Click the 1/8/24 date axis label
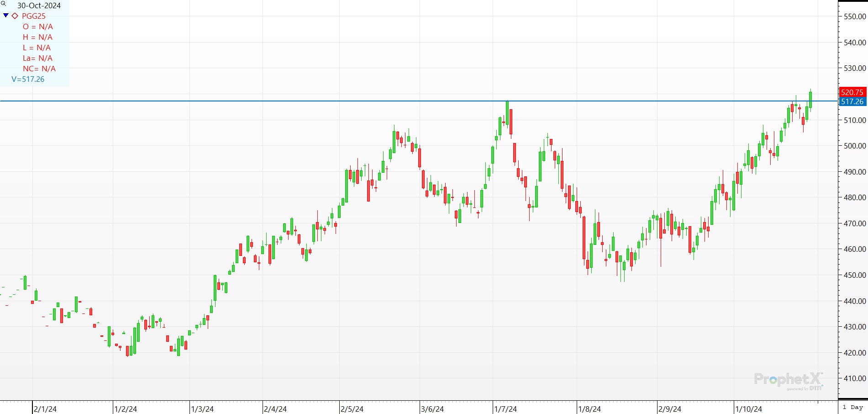 click(x=589, y=409)
